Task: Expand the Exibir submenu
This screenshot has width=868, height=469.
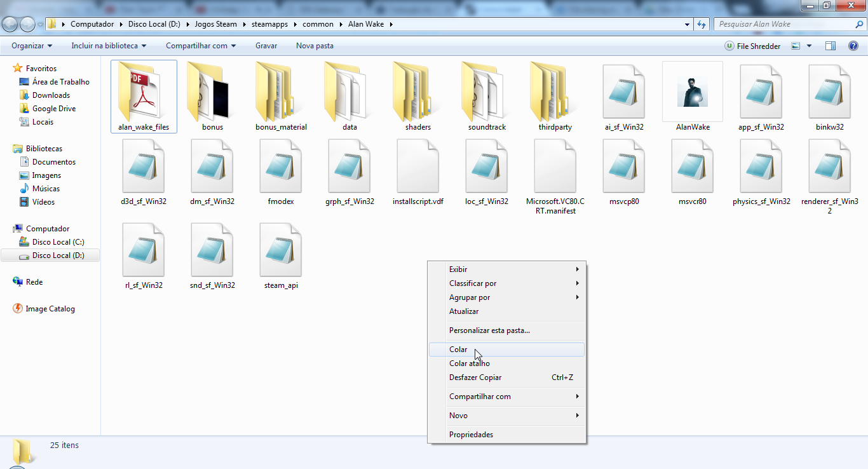Action: point(507,269)
